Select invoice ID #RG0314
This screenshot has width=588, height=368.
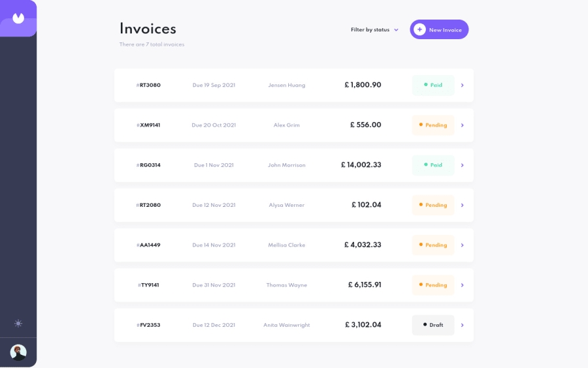[x=148, y=165]
